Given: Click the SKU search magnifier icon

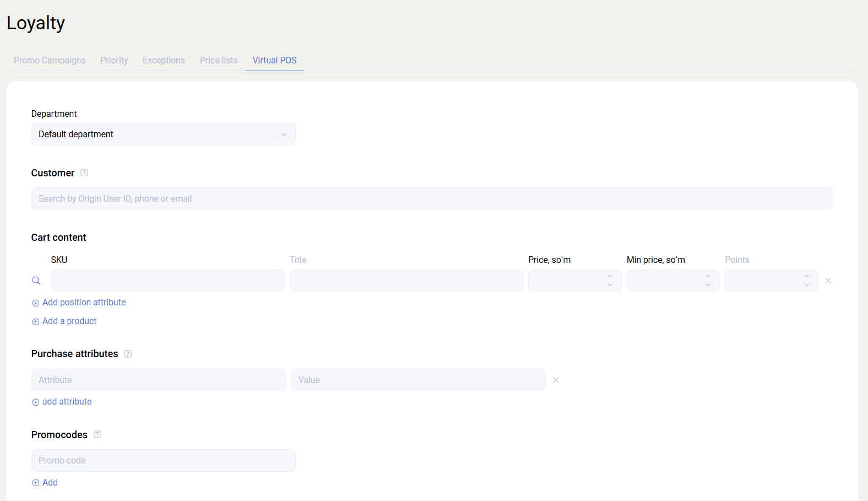Looking at the screenshot, I should coord(36,281).
